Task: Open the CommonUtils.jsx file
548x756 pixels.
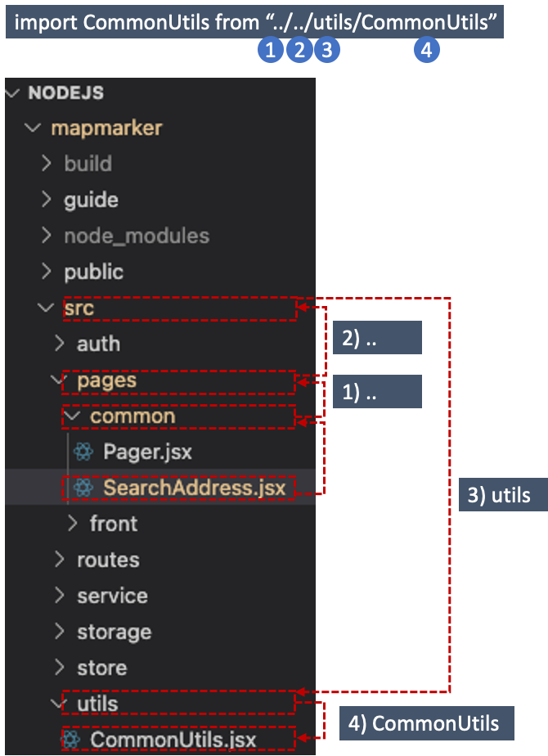Action: (x=173, y=740)
